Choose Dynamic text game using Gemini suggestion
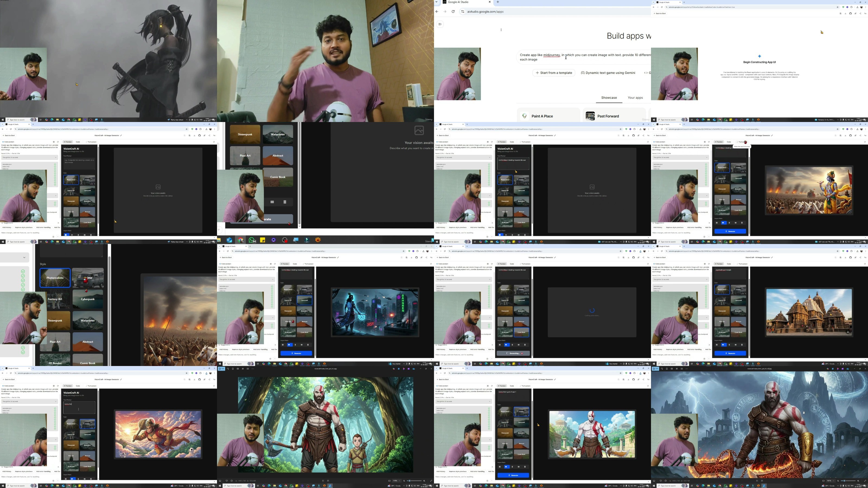868x488 pixels. [608, 73]
